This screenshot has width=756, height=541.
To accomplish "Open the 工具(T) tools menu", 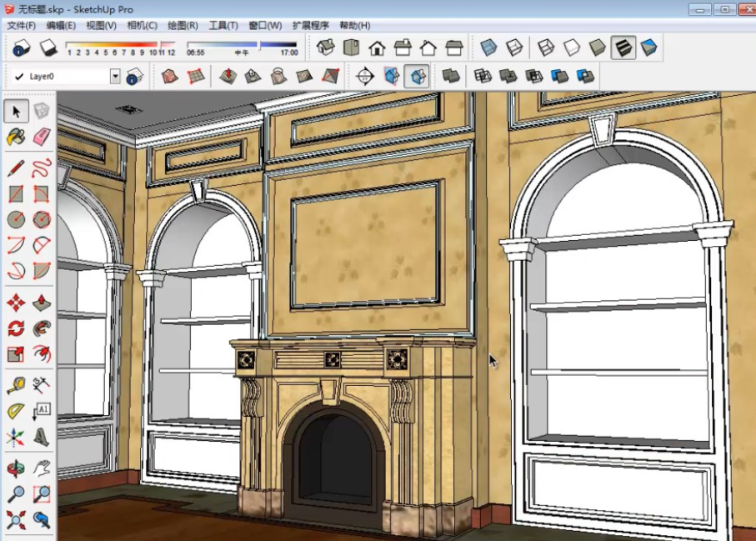I will (223, 25).
